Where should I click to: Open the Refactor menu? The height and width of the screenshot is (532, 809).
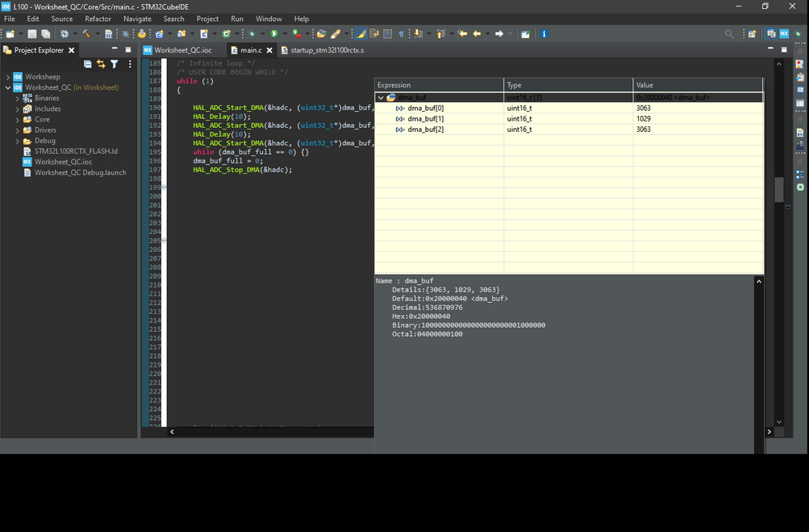98,19
